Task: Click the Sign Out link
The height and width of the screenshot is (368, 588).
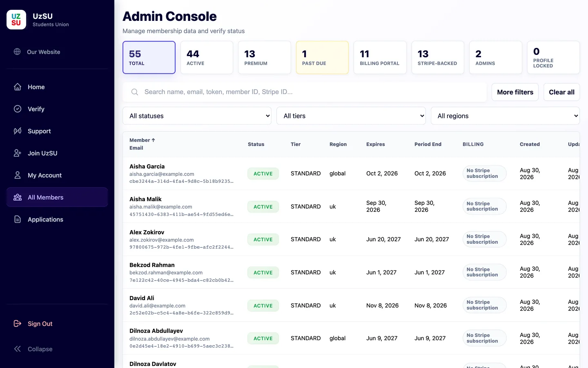Action: tap(57, 323)
